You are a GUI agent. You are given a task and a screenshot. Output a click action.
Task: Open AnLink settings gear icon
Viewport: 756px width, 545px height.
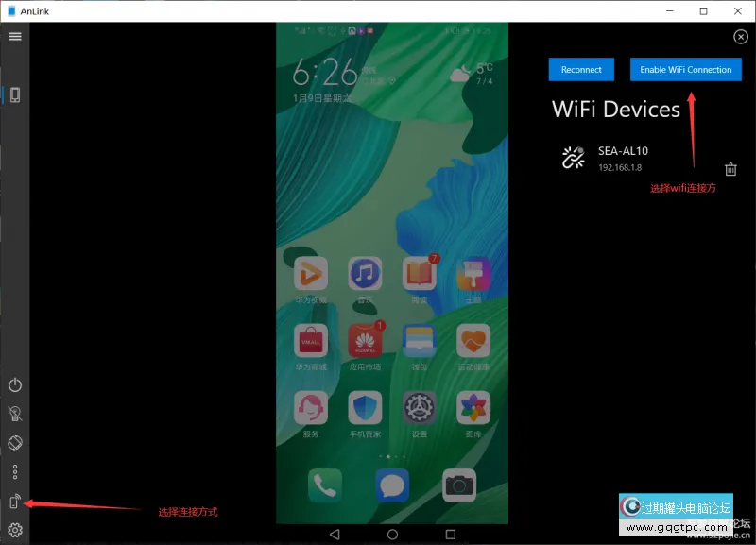pyautogui.click(x=15, y=530)
